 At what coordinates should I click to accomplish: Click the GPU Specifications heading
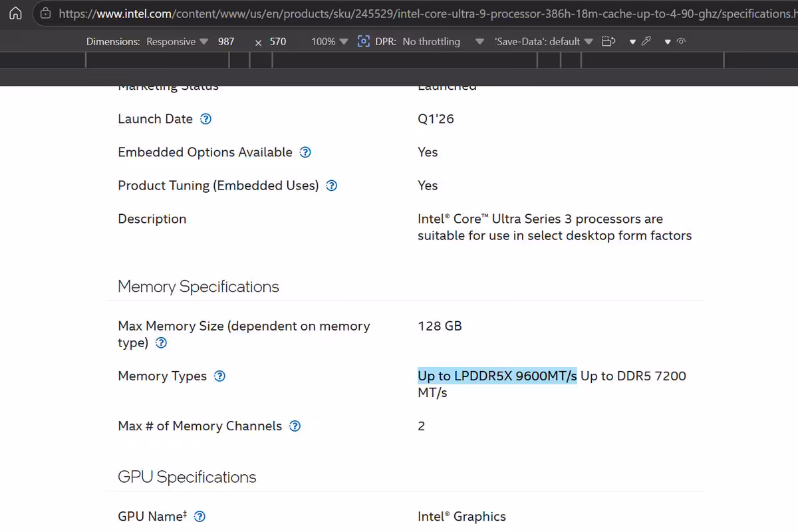pyautogui.click(x=187, y=477)
